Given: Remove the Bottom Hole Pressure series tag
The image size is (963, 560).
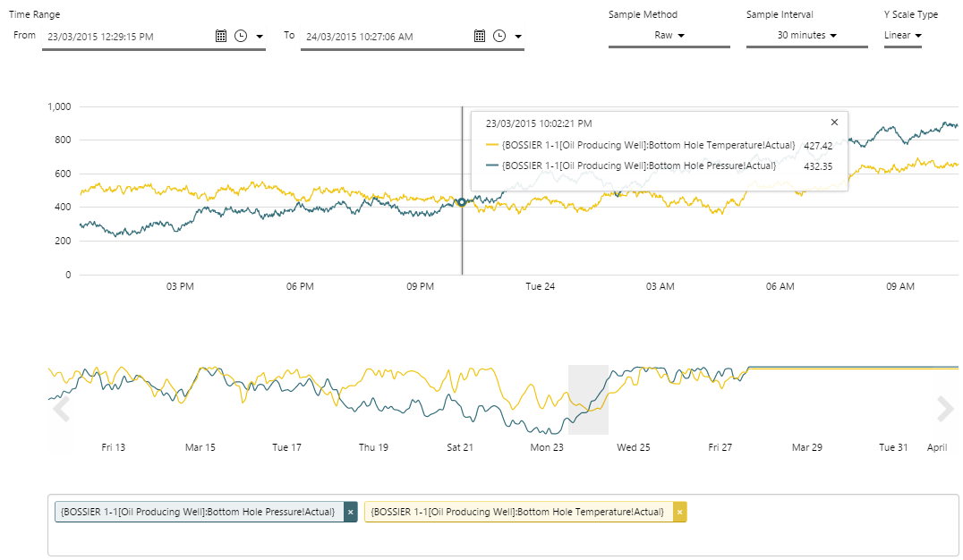Looking at the screenshot, I should point(351,512).
